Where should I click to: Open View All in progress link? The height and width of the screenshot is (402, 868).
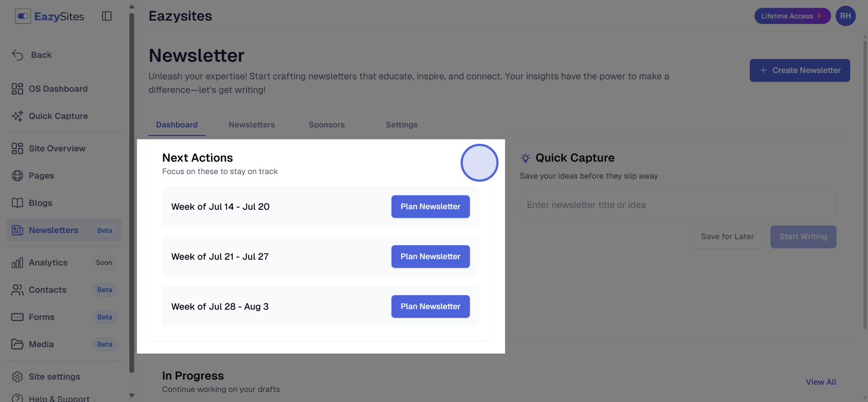click(821, 382)
